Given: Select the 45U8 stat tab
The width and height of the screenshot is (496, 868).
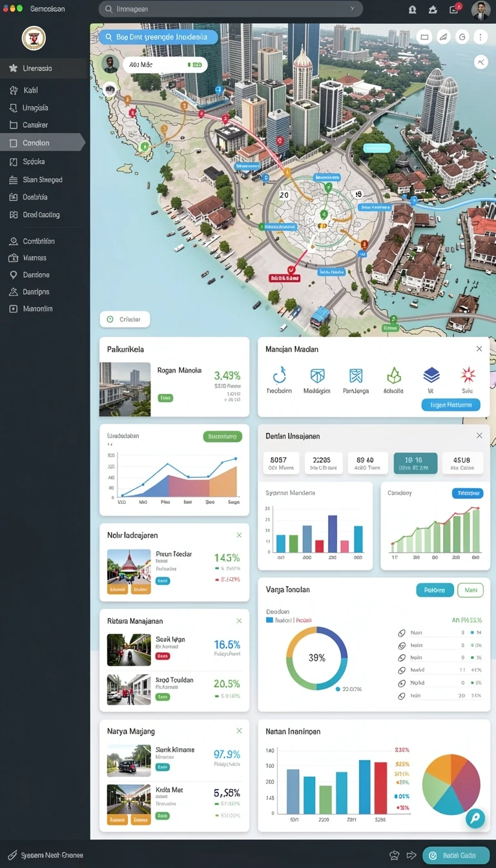Looking at the screenshot, I should click(462, 463).
